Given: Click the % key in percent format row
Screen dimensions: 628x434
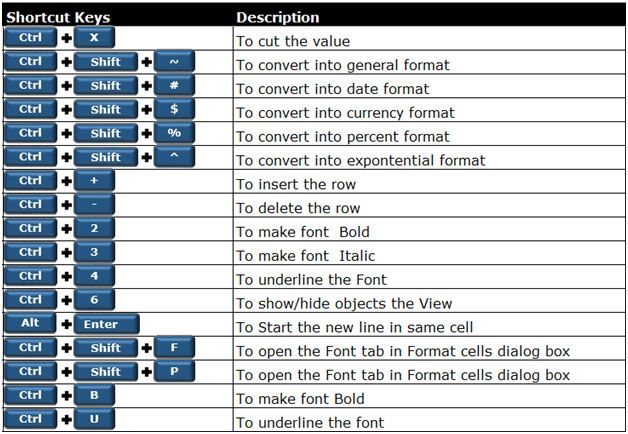Looking at the screenshot, I should pyautogui.click(x=174, y=133).
